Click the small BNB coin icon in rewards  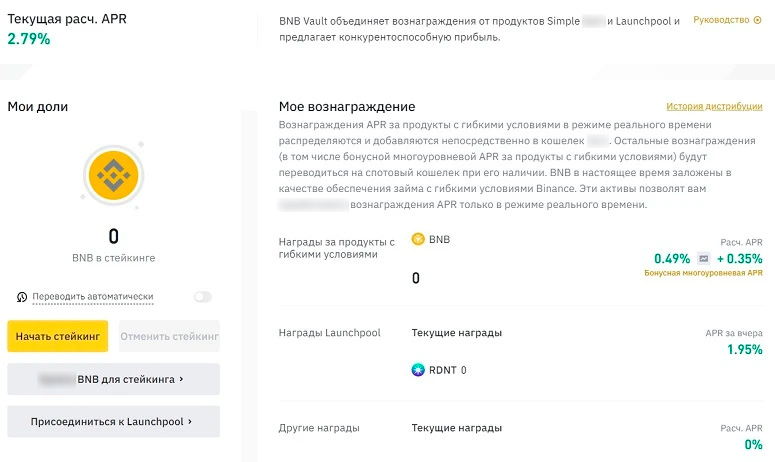click(418, 239)
